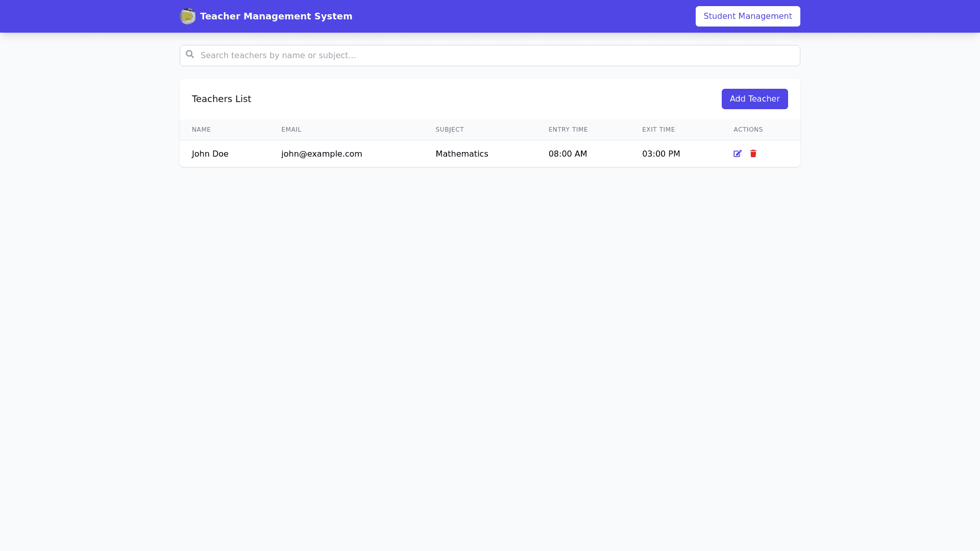Focus the teacher search input field
The width and height of the screenshot is (980, 551).
(x=490, y=56)
